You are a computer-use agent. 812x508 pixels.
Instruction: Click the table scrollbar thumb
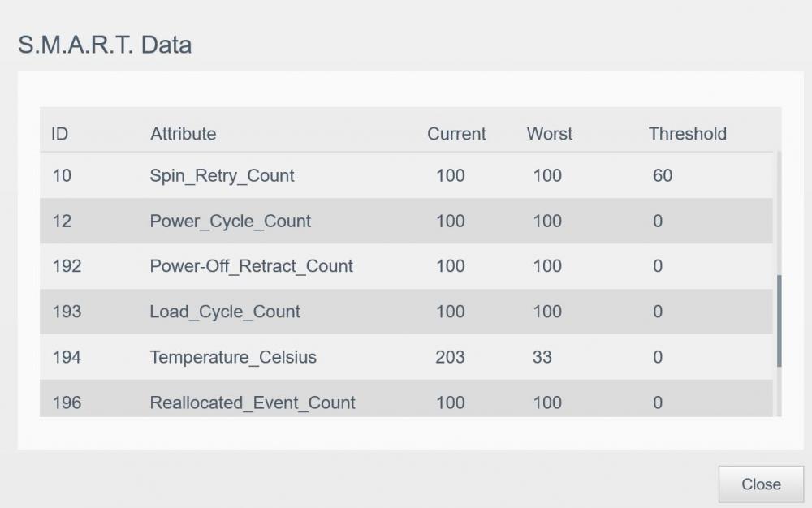click(780, 320)
